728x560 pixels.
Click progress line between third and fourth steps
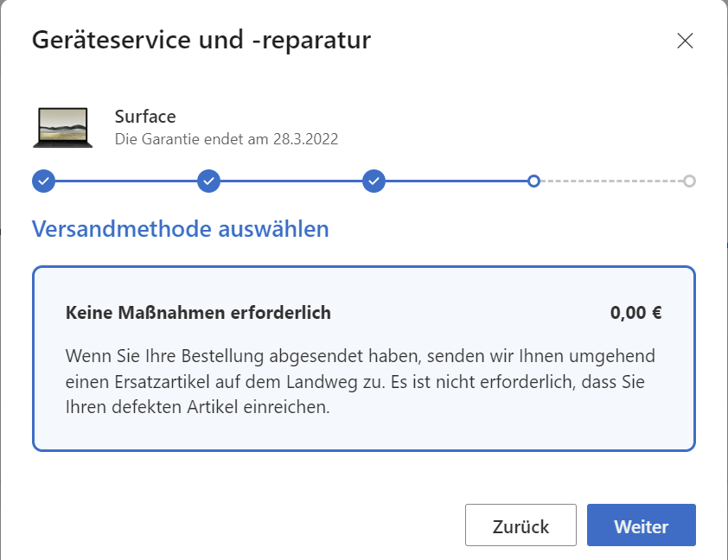coord(456,181)
